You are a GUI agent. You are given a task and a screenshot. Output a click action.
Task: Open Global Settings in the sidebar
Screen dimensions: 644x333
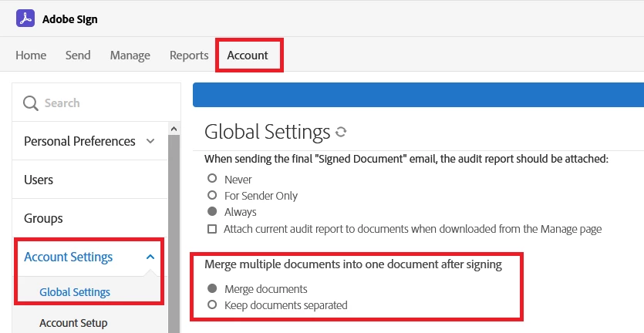[x=75, y=292]
